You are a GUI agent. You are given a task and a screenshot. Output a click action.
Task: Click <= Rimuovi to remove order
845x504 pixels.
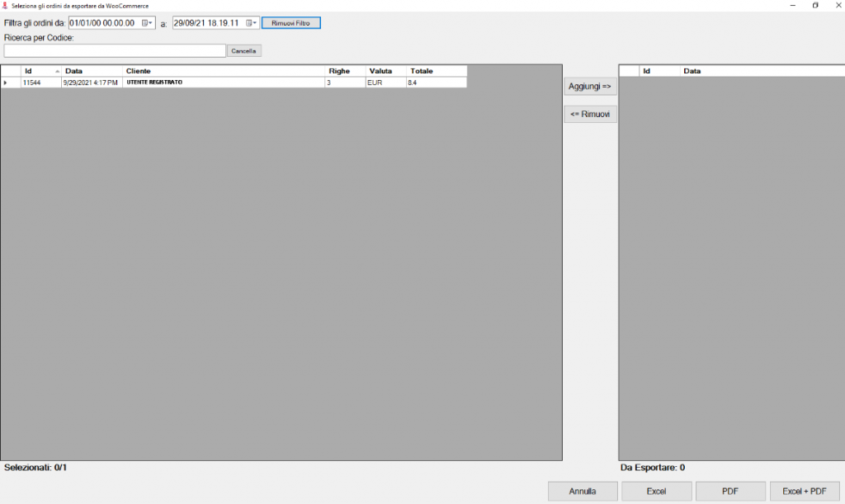pos(590,115)
